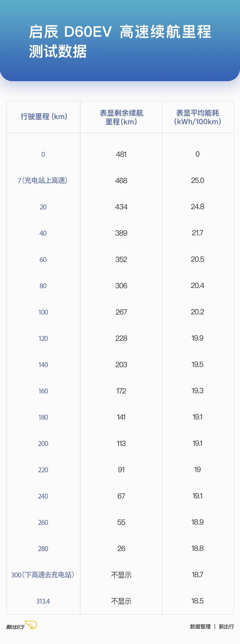Viewport: 240px width, 644px height.
Task: Click the 不显示 cell in the 313.4 row
Action: 121,601
